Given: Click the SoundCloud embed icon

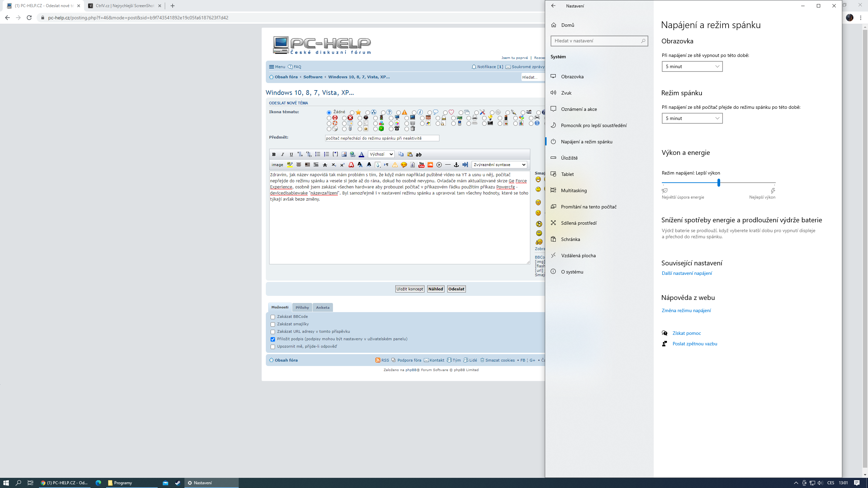Looking at the screenshot, I should [430, 165].
